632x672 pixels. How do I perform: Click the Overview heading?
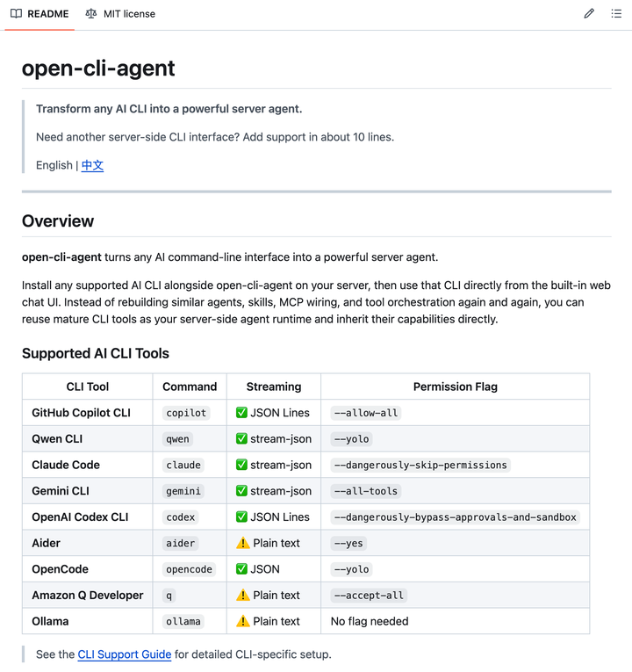coord(58,221)
